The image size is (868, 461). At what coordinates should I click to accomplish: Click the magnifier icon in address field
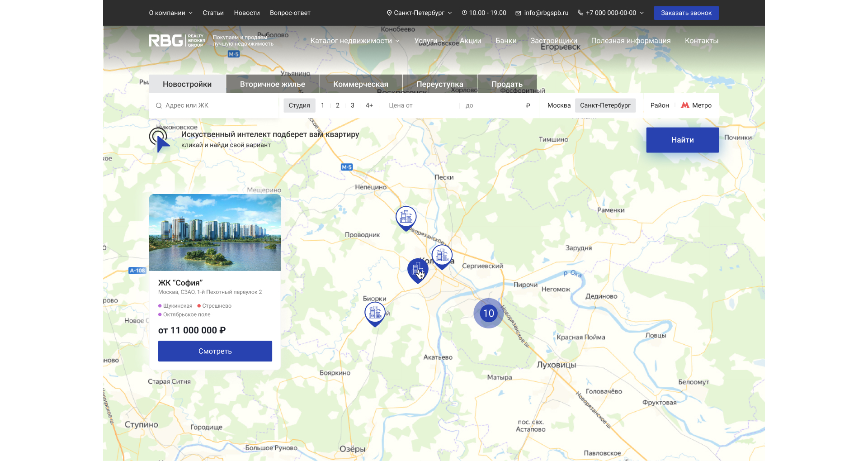coord(159,105)
